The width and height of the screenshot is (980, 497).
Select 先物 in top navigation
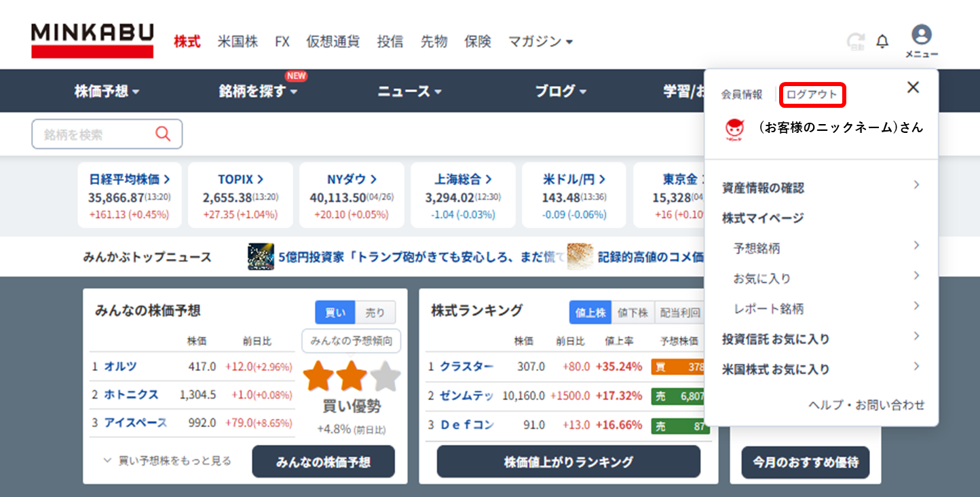(434, 41)
